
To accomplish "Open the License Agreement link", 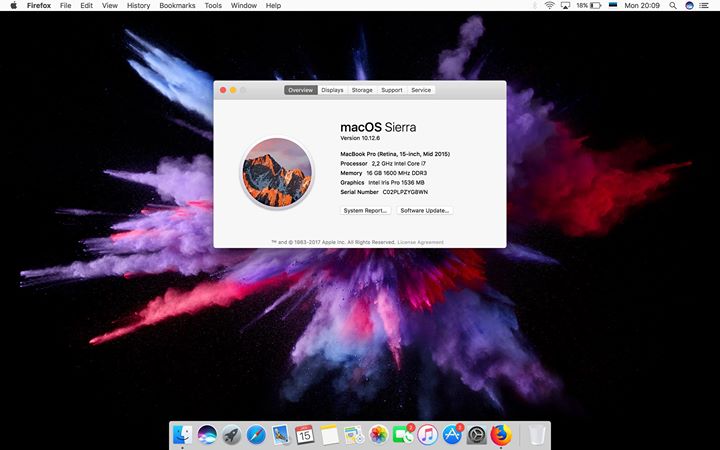I will point(421,242).
